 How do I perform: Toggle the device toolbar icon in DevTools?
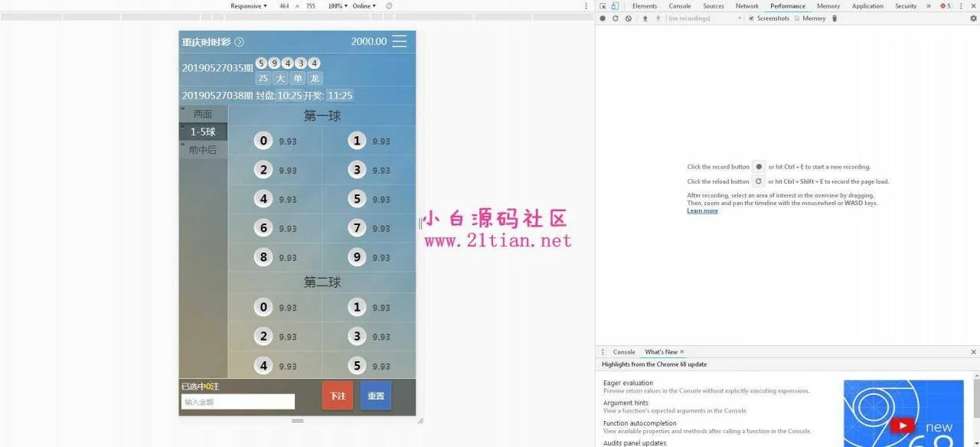615,6
